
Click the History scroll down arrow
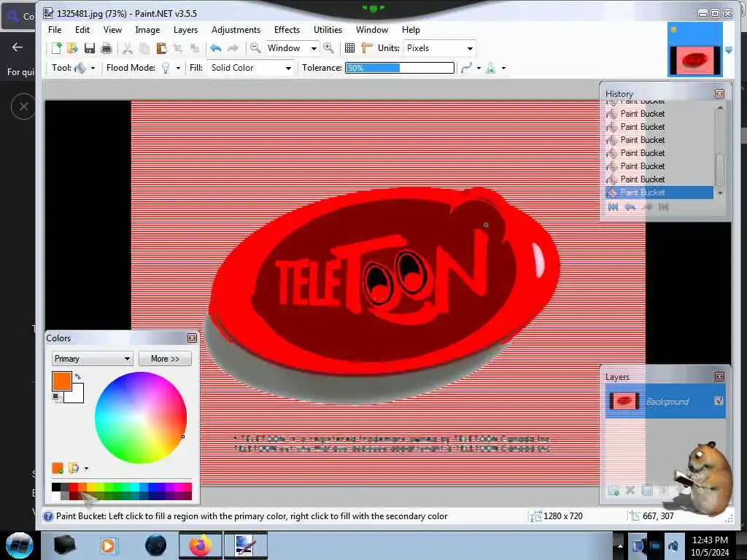(x=720, y=192)
